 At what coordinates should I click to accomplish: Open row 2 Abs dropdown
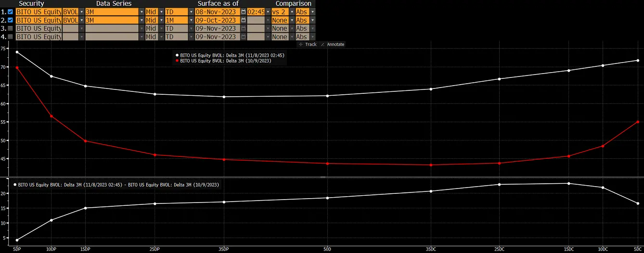tap(313, 20)
